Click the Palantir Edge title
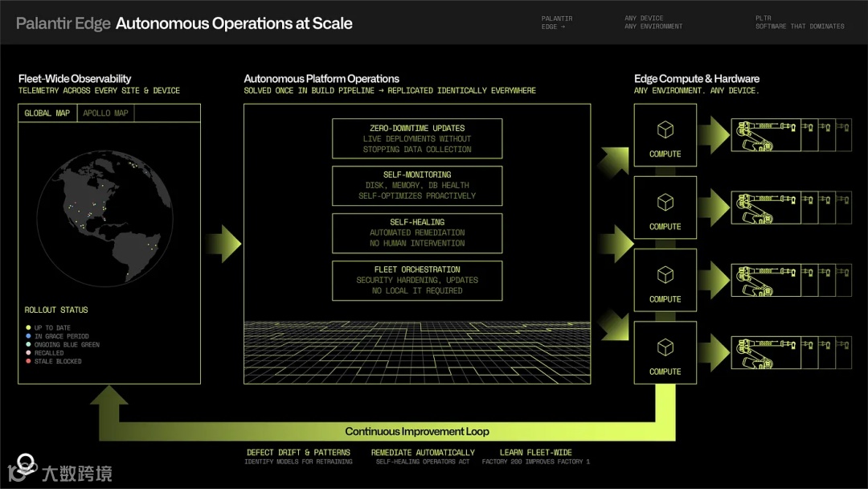Viewport: 868px width, 489px height. click(x=63, y=23)
